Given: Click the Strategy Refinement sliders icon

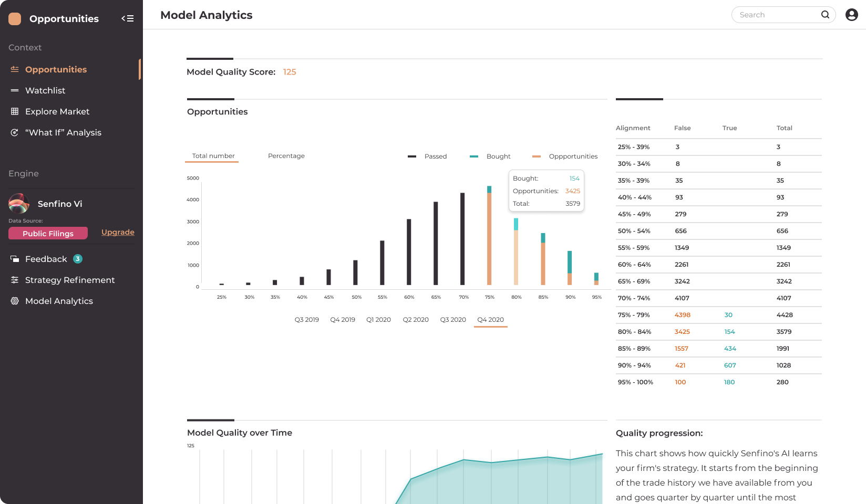Looking at the screenshot, I should pyautogui.click(x=15, y=280).
